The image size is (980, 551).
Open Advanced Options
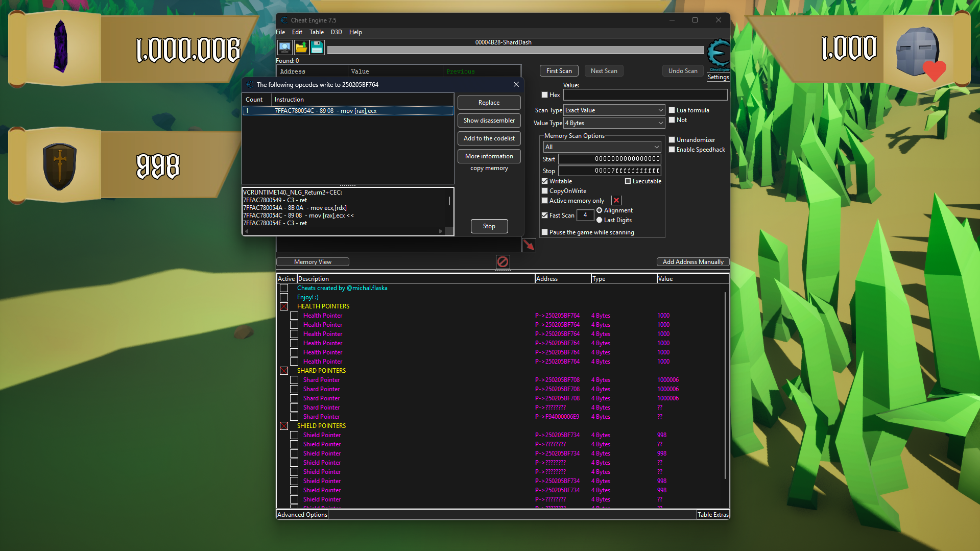[x=302, y=515]
